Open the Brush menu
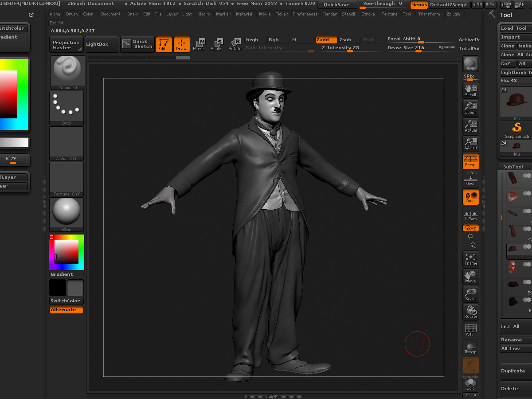532x399 pixels. pos(72,14)
